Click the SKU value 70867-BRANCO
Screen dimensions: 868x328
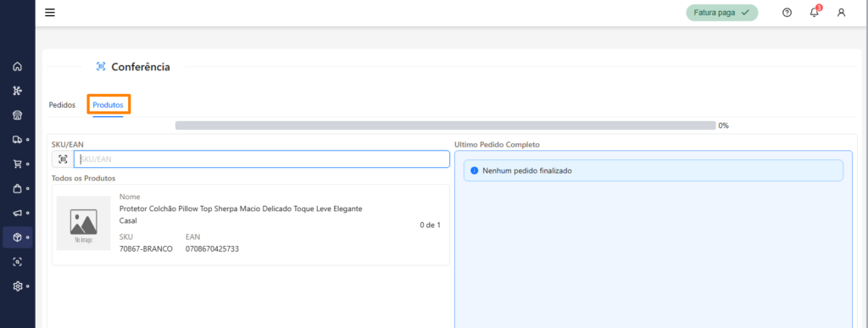point(146,249)
